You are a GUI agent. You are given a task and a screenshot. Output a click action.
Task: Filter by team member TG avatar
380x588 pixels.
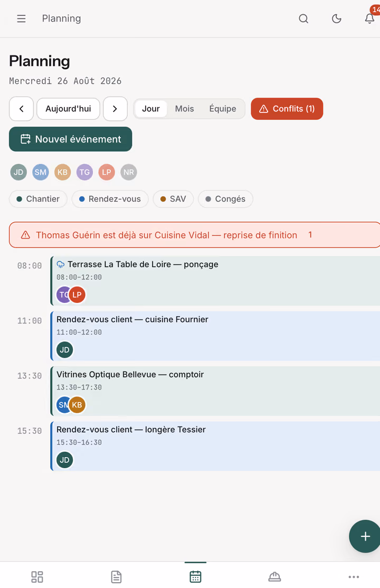85,172
